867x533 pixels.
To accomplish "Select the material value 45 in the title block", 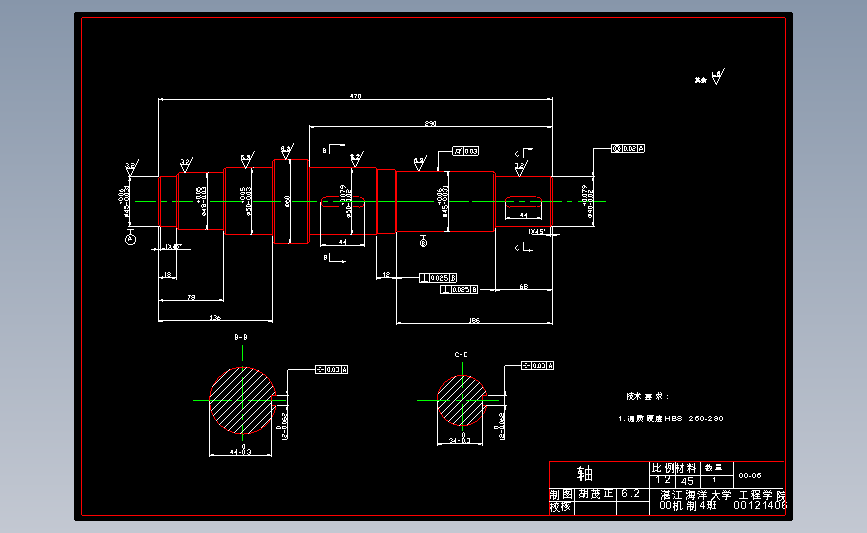I will click(x=687, y=481).
